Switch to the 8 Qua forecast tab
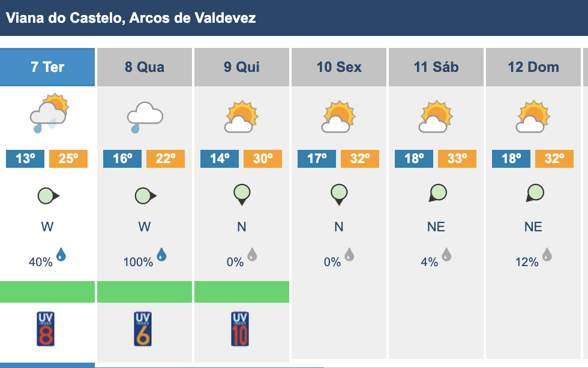Image resolution: width=588 pixels, height=368 pixels. click(x=145, y=67)
